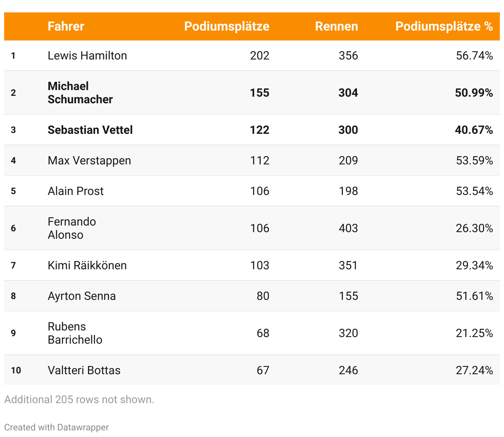Select Rubens Barrichello name cell

75,333
